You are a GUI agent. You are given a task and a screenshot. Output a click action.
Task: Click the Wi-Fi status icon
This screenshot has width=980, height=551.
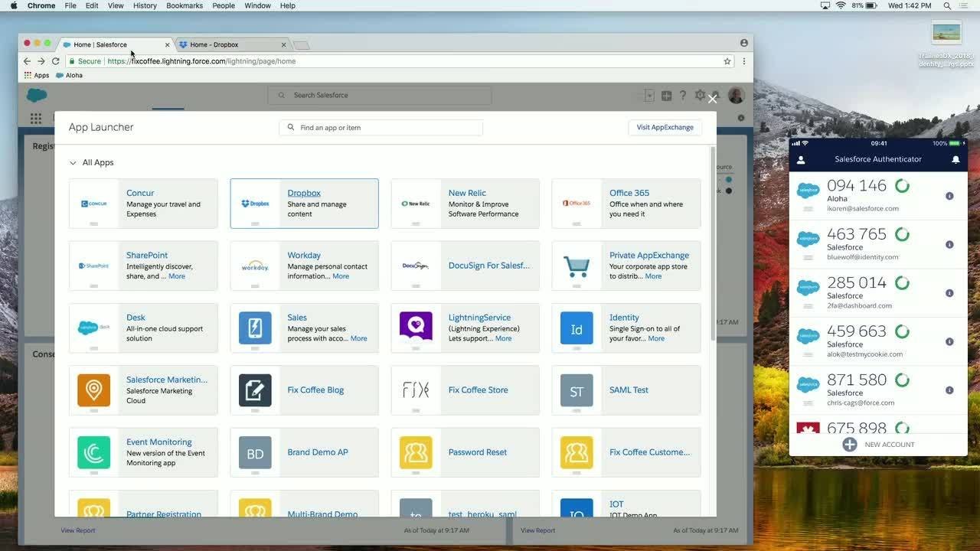(841, 5)
